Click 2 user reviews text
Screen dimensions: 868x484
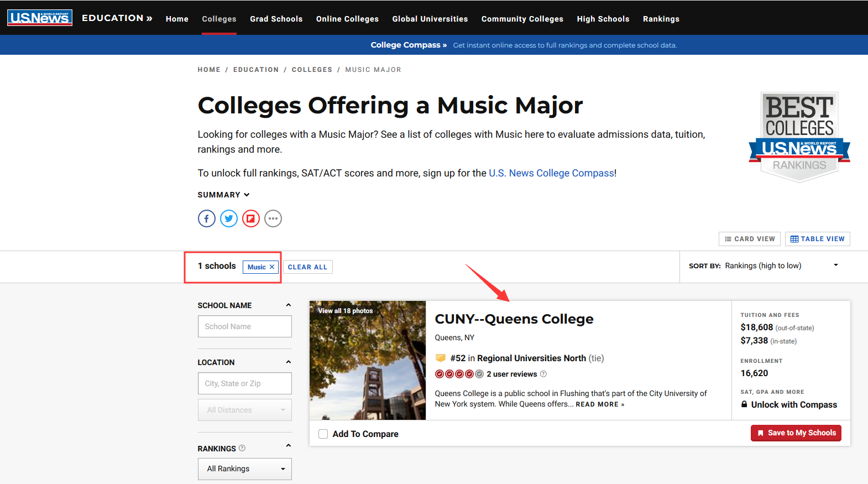point(512,374)
